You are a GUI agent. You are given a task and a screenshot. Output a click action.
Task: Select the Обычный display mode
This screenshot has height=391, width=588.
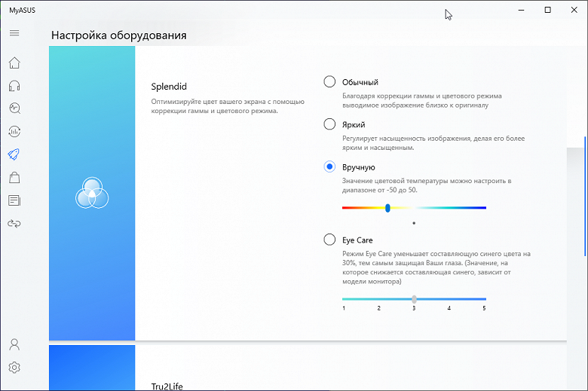(x=329, y=81)
